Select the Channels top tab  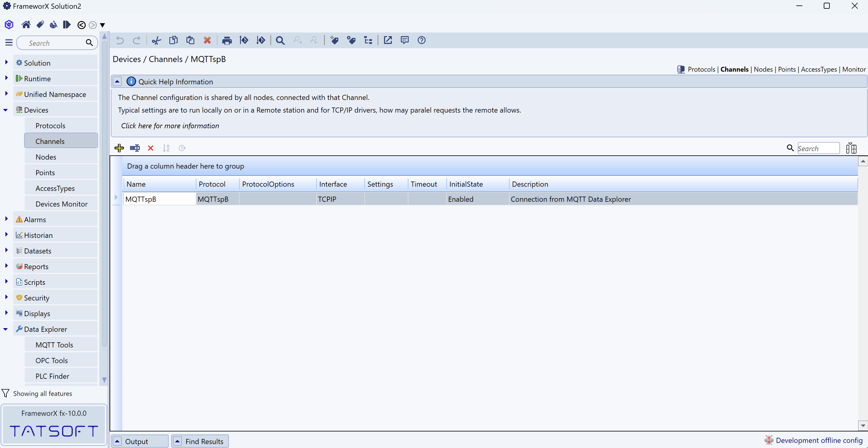coord(734,69)
